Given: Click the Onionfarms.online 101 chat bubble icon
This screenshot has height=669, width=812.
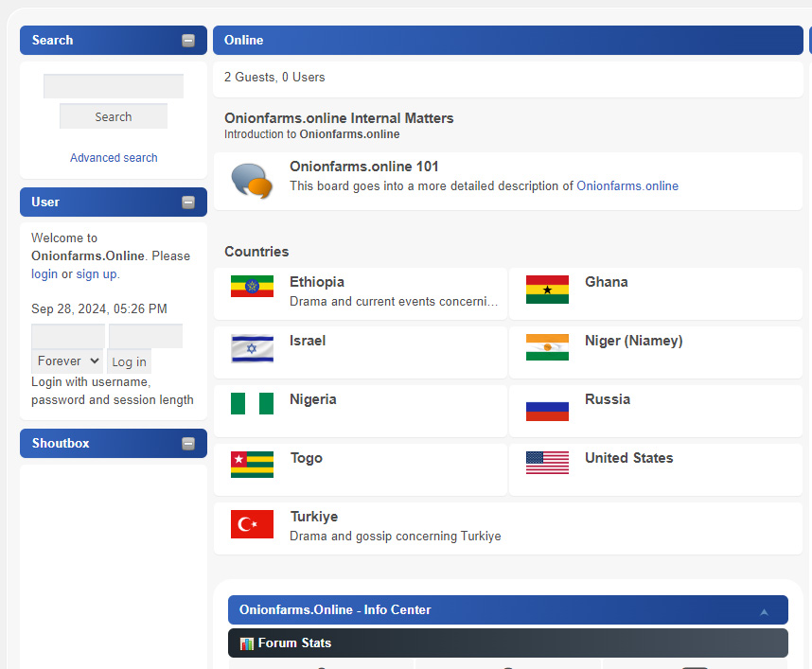Looking at the screenshot, I should (x=252, y=181).
